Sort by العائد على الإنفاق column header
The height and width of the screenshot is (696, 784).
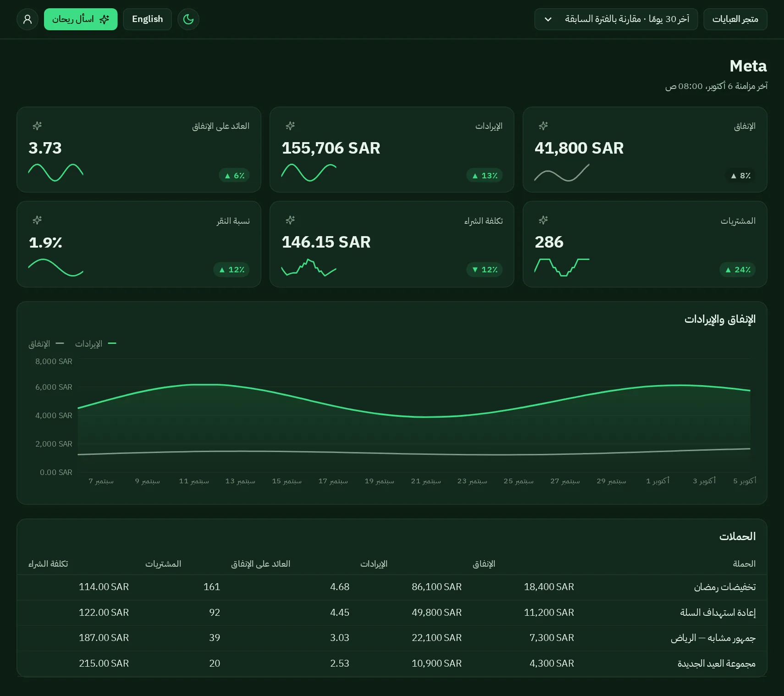pyautogui.click(x=260, y=563)
